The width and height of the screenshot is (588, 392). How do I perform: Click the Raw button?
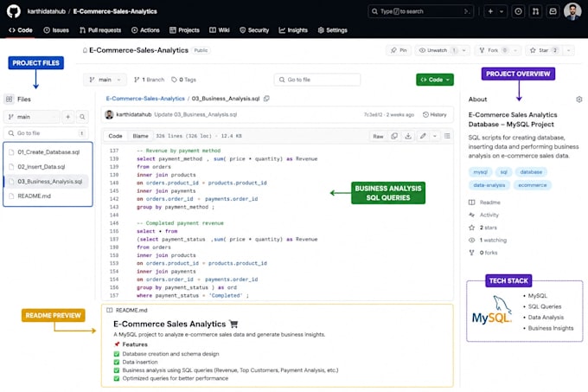click(x=379, y=136)
